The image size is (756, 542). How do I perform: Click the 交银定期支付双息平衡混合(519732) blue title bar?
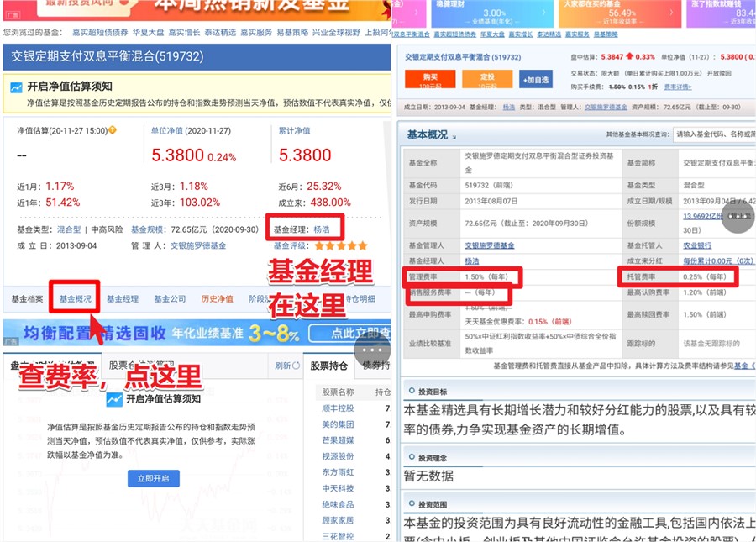(197, 57)
